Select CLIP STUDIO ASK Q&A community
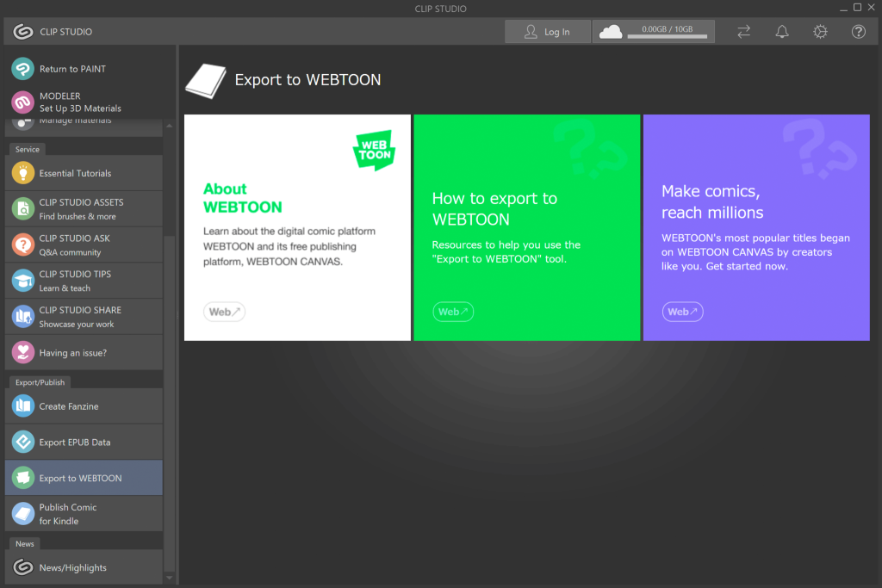882x588 pixels. tap(84, 245)
